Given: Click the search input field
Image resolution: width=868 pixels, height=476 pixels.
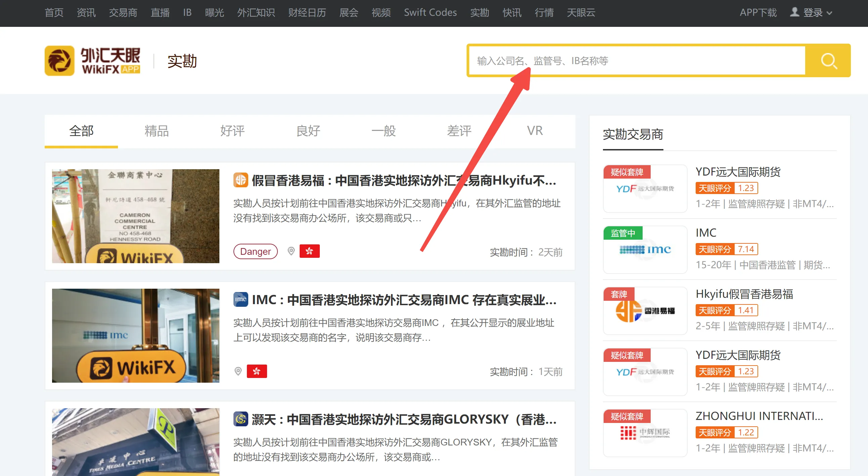Looking at the screenshot, I should click(637, 61).
